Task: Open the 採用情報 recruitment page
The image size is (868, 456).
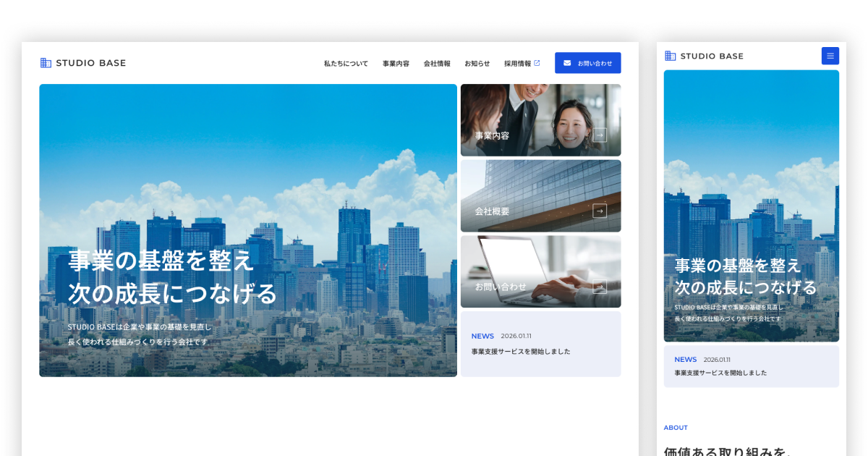Action: (x=519, y=63)
